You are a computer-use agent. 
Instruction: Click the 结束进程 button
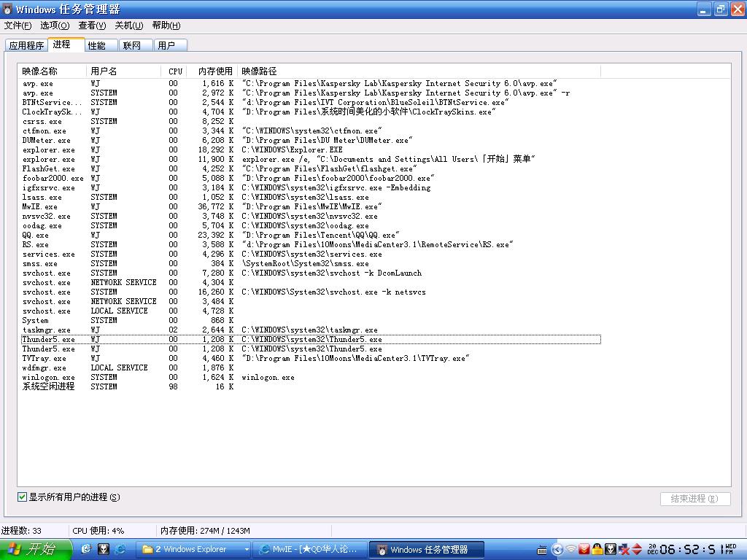pyautogui.click(x=695, y=499)
